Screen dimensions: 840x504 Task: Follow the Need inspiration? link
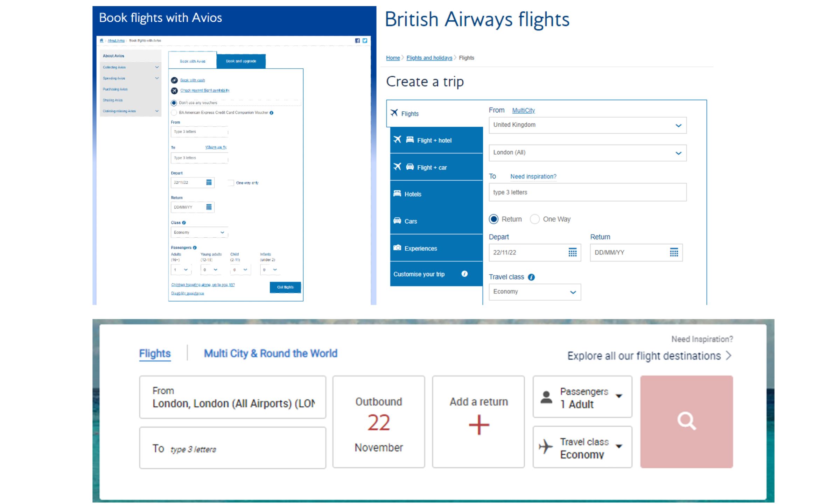[533, 176]
